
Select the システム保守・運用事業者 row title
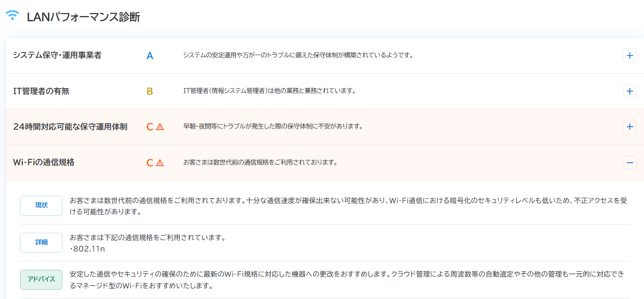click(57, 56)
